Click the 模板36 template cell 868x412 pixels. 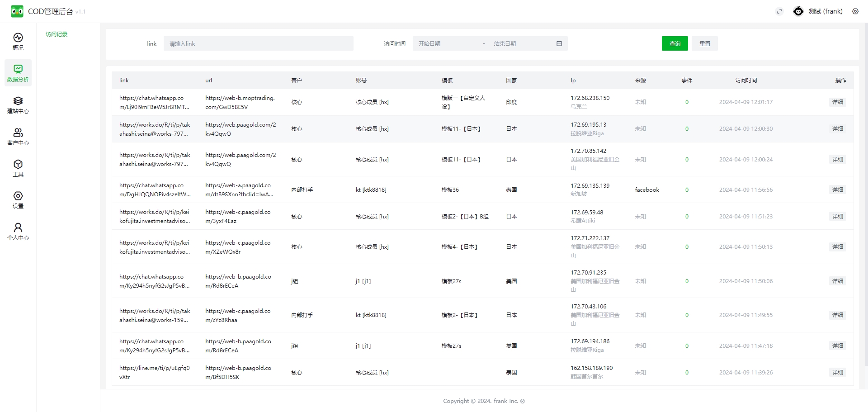tap(450, 190)
